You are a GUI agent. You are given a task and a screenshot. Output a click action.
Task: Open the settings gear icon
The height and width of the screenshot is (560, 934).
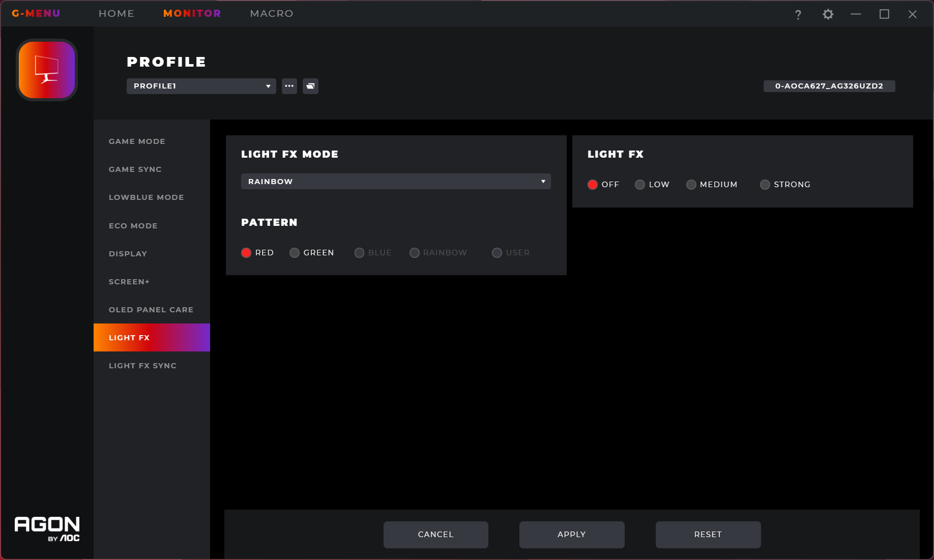coord(828,14)
